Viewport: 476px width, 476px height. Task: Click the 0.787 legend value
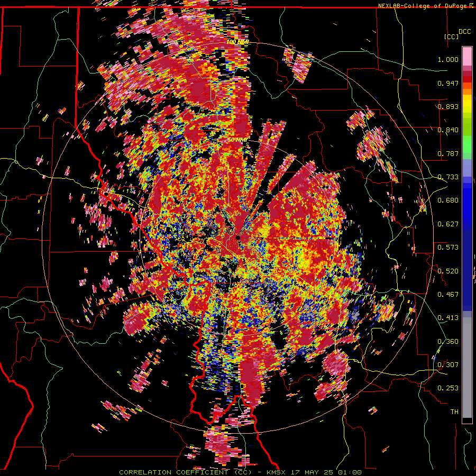tap(448, 153)
